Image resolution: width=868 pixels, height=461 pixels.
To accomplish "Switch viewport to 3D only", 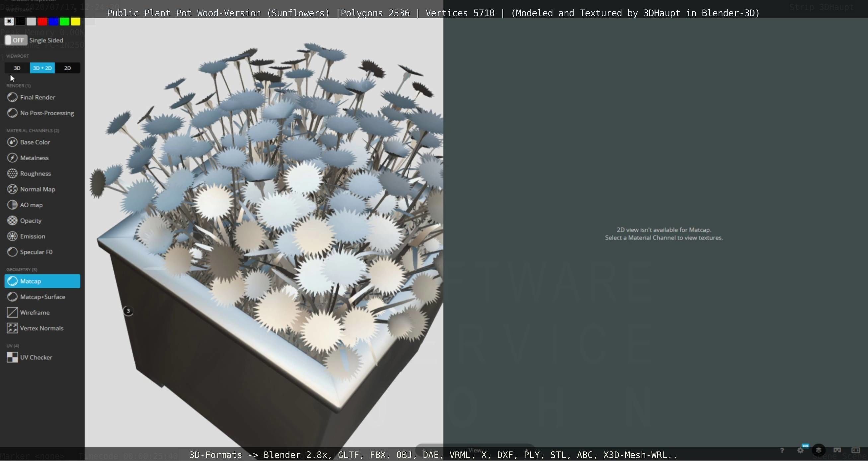I will coord(17,68).
